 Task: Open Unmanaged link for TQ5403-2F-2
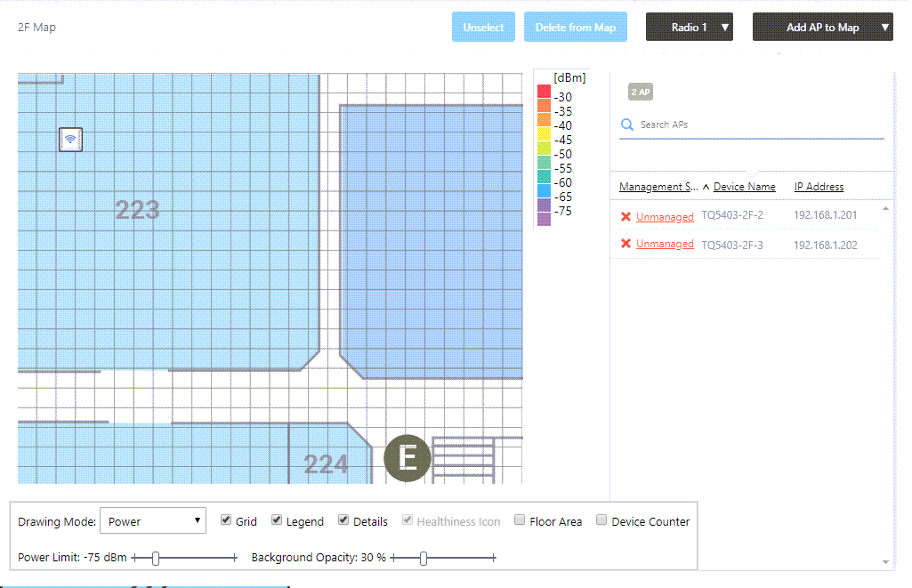click(665, 217)
